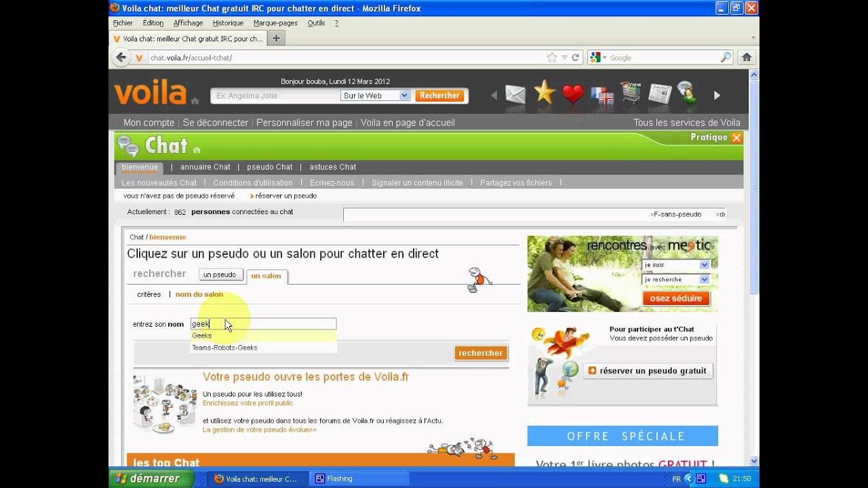Open the 'bienvenue' chat nav tab

pos(140,167)
